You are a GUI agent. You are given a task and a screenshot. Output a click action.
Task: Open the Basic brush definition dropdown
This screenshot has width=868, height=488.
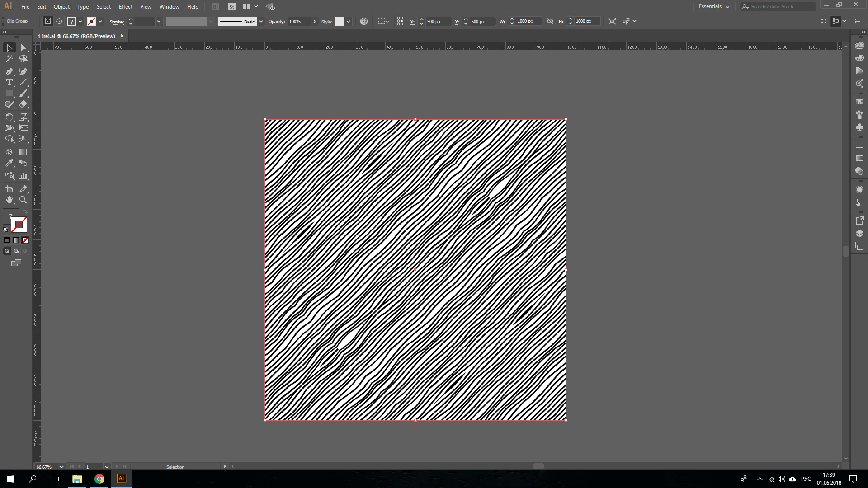[x=261, y=21]
